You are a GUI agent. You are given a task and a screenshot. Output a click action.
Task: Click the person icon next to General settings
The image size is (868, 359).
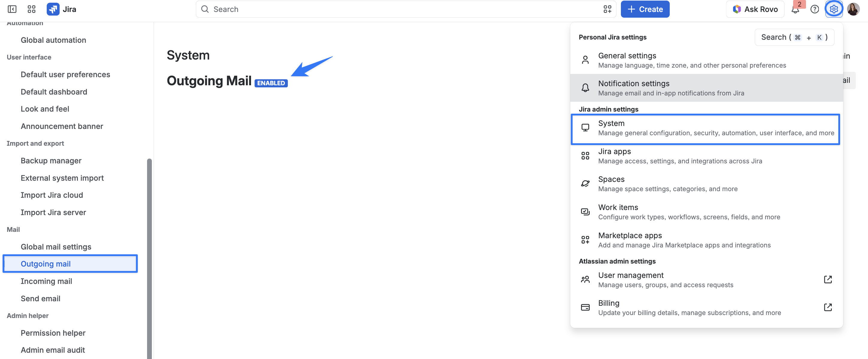click(x=585, y=60)
